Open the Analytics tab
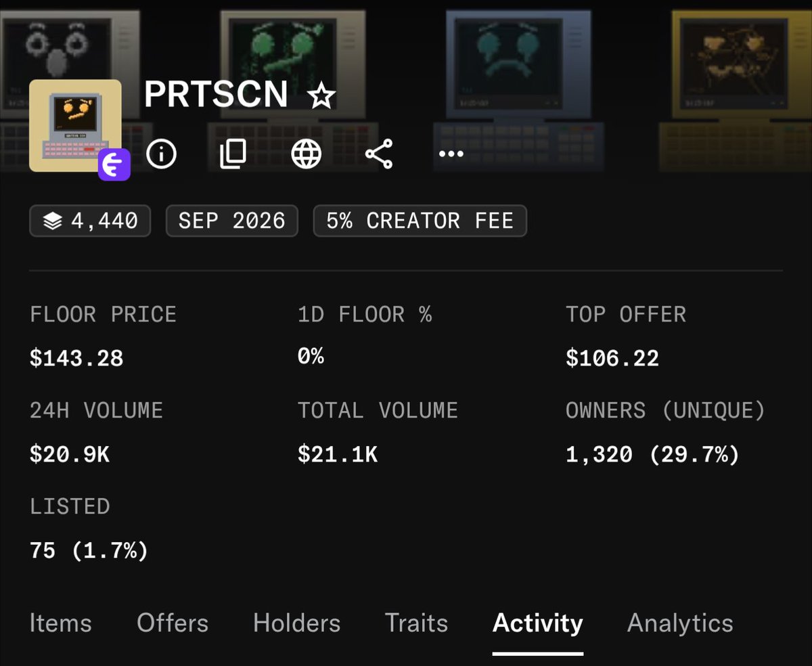812x666 pixels. (680, 623)
